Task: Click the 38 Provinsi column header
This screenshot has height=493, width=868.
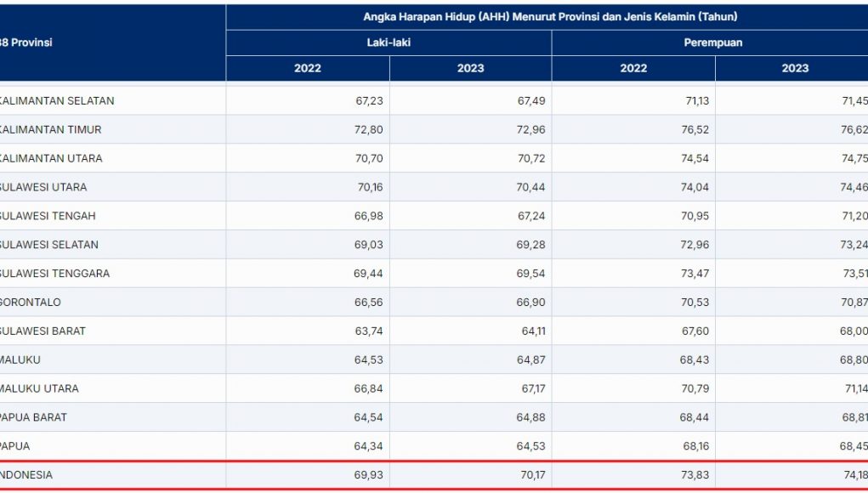Action: 26,42
